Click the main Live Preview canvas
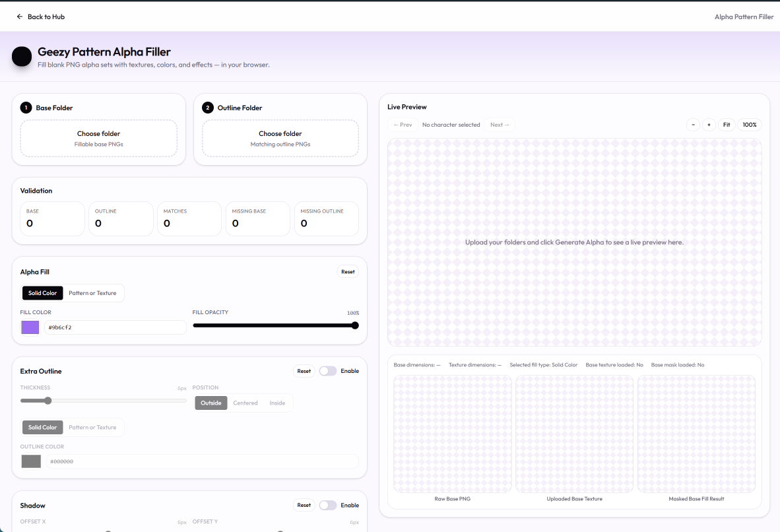The image size is (780, 532). tap(575, 242)
